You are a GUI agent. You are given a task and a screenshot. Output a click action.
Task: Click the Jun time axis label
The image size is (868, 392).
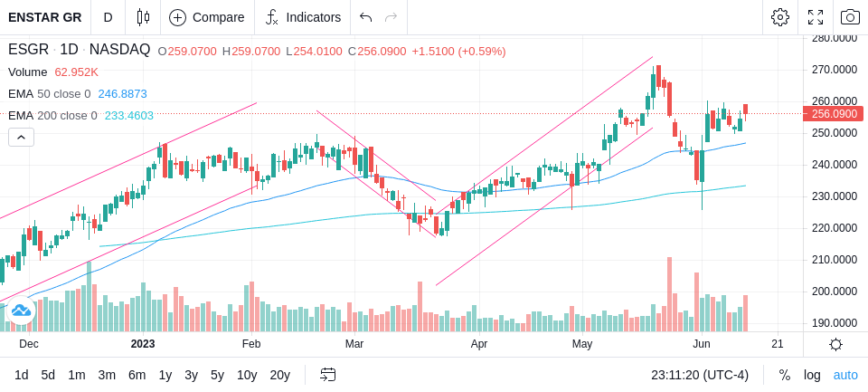pos(702,344)
